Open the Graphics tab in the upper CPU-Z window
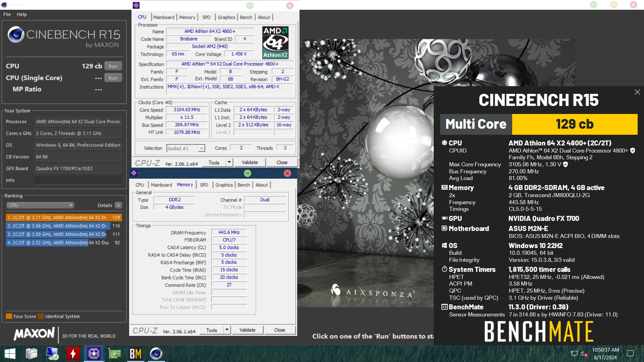 (x=226, y=17)
